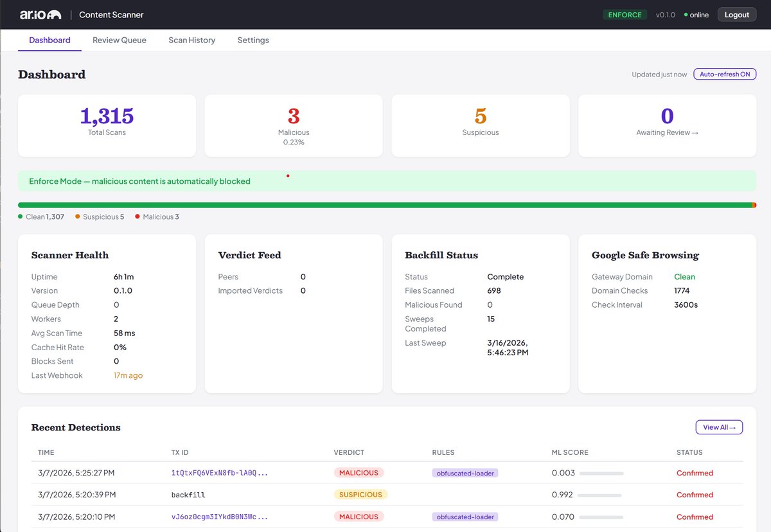Screen dimensions: 771x532
Task: Click the Check Interval 3600s value
Action: (x=686, y=305)
